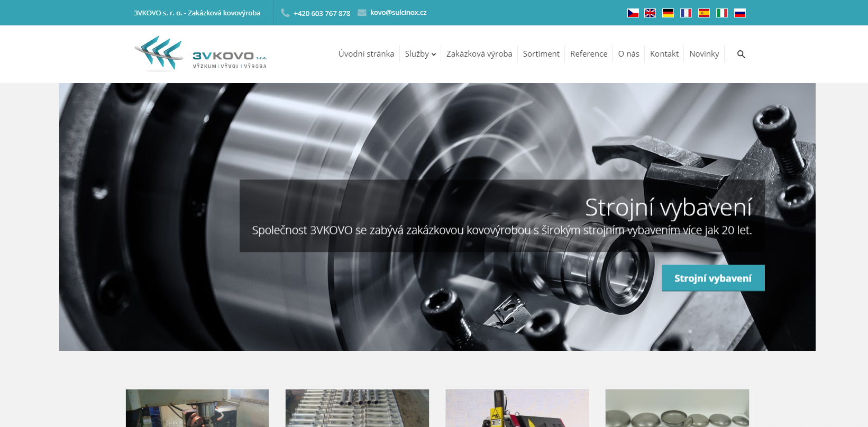Expand the Služby dropdown menu
This screenshot has height=427, width=868.
click(421, 54)
